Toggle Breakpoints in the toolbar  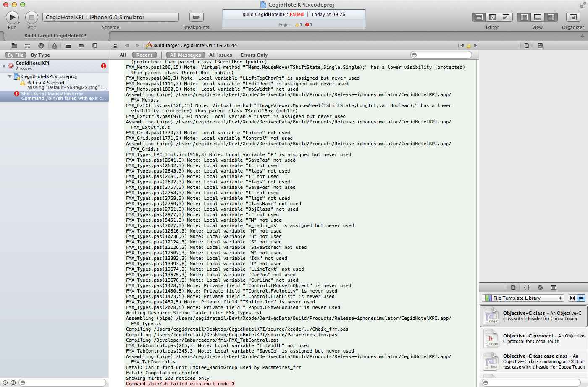(196, 17)
